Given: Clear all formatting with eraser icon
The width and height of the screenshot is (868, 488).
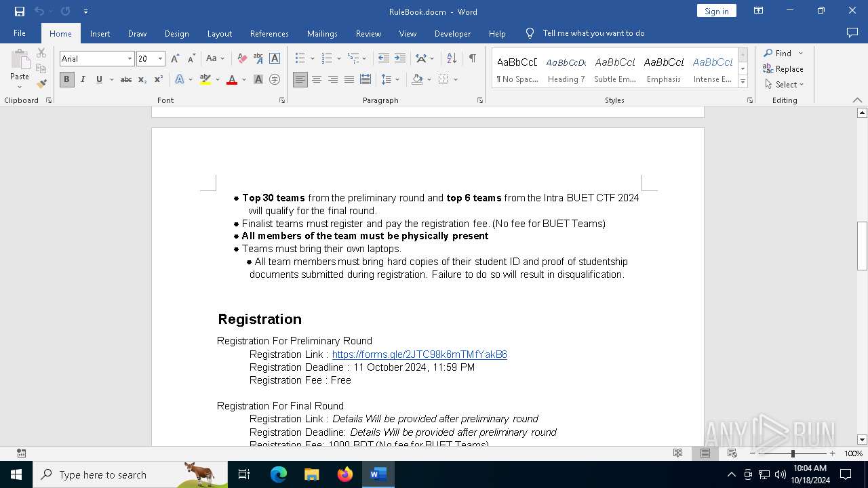Looking at the screenshot, I should point(242,59).
